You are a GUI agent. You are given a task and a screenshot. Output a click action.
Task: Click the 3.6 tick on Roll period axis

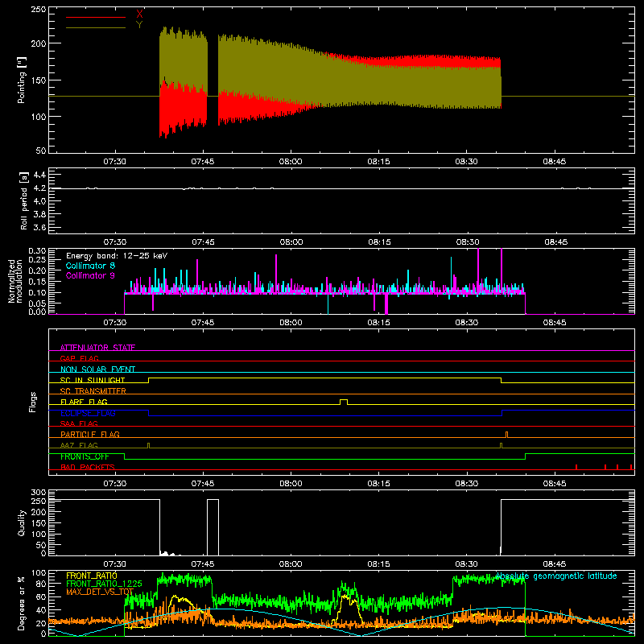click(x=39, y=227)
